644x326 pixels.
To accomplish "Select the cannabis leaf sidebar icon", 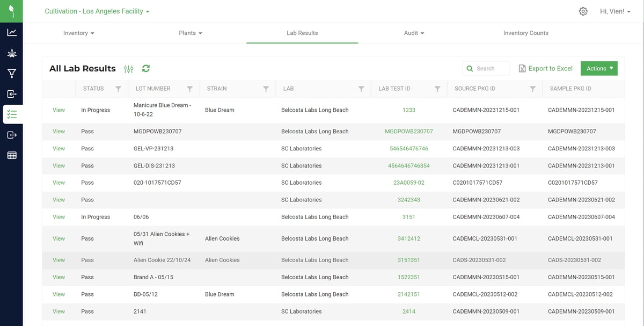I will pos(11,53).
